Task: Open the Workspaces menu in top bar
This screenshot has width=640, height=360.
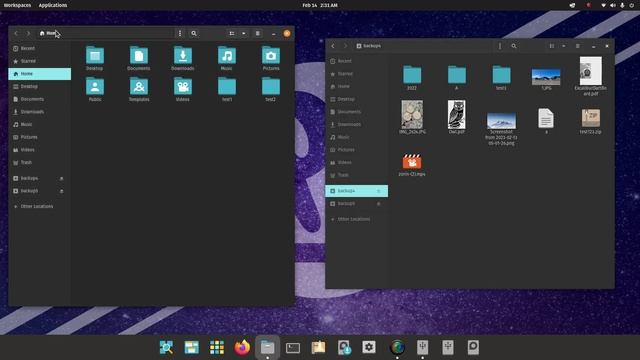Action: pos(17,5)
